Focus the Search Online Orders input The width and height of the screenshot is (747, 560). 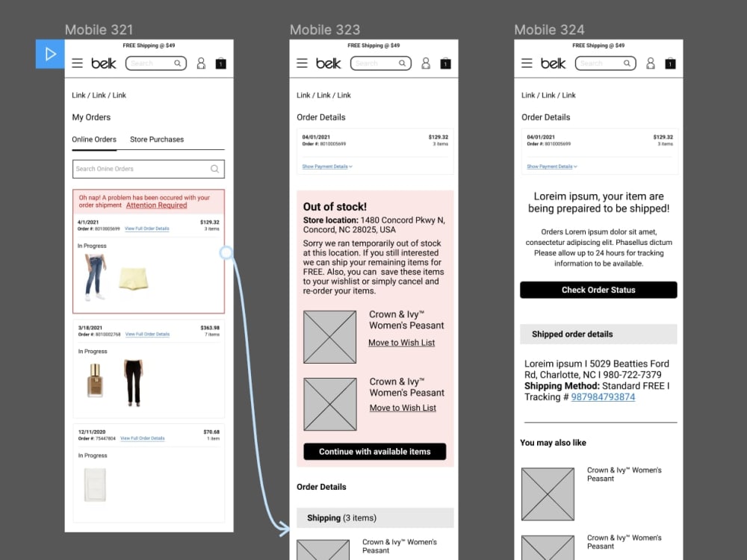[149, 169]
